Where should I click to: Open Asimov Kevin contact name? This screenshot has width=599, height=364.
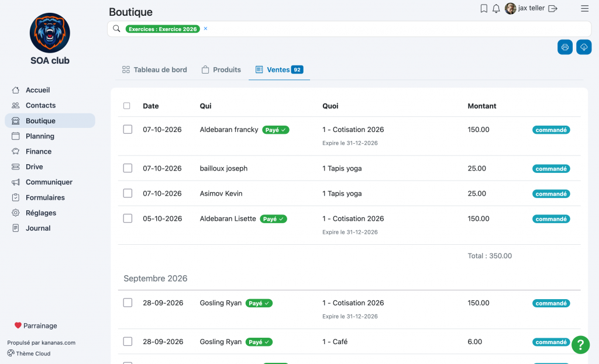point(221,193)
